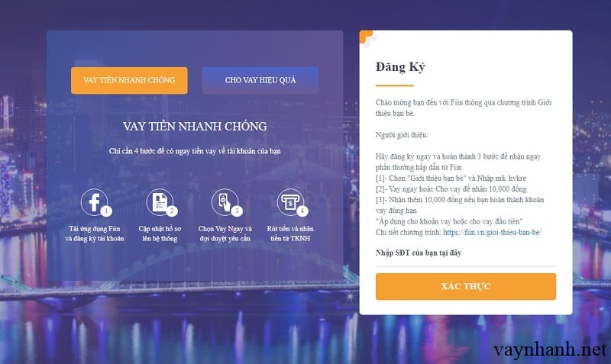This screenshot has height=364, width=611.
Task: Open the fiin.vn/gioi-thieu-ban-be link
Action: pos(492,233)
